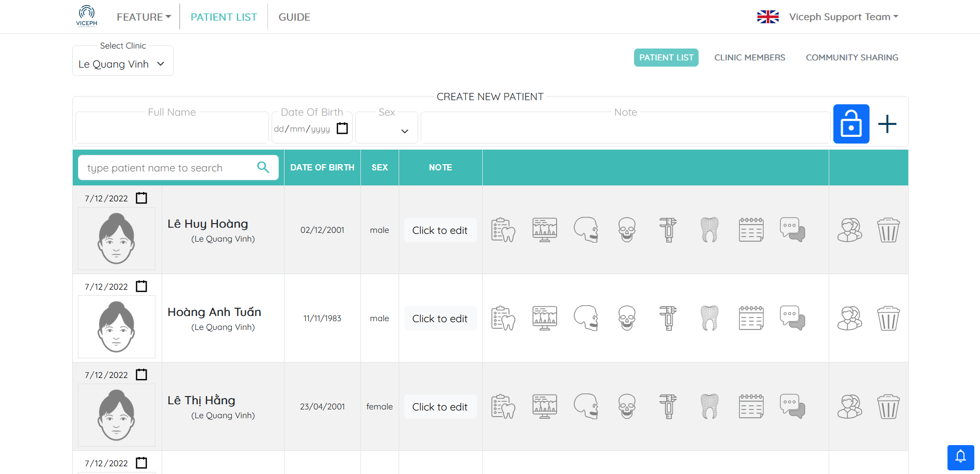Open tooth icon for Lê Huy Hoàng

(x=709, y=230)
